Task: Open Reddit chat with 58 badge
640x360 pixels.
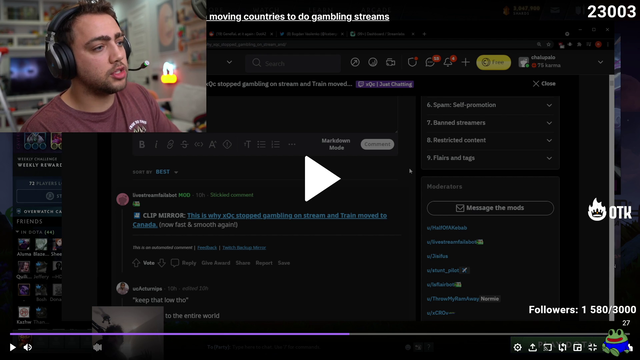Action: click(431, 62)
